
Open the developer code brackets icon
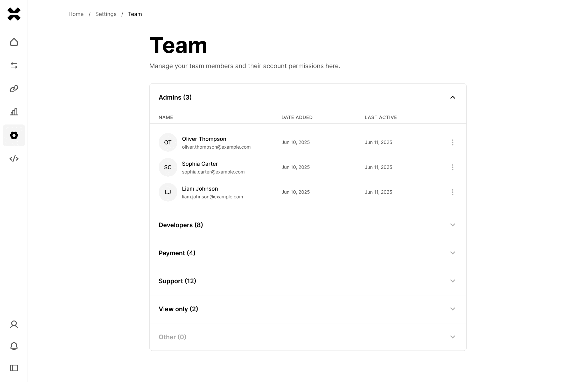[x=14, y=159]
